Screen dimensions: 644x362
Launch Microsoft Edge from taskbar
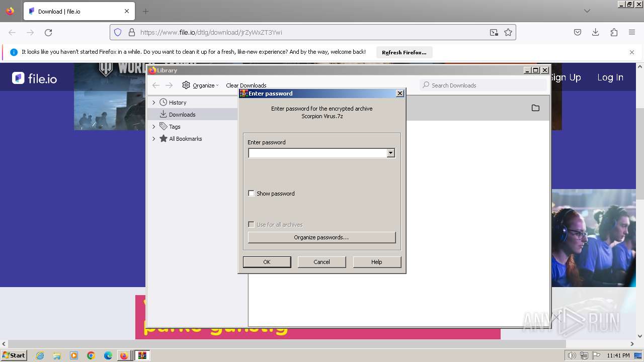point(108,355)
